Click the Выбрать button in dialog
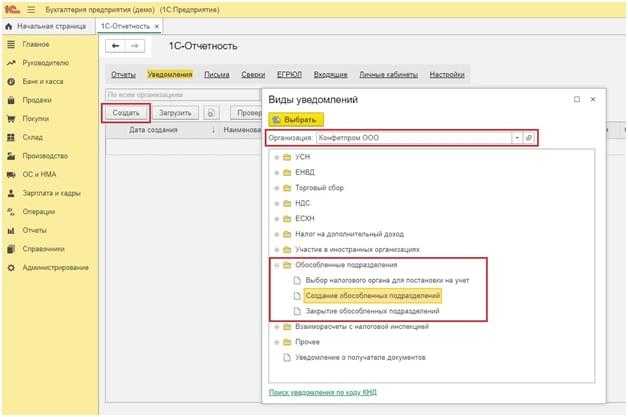The width and height of the screenshot is (628, 417). pos(296,119)
